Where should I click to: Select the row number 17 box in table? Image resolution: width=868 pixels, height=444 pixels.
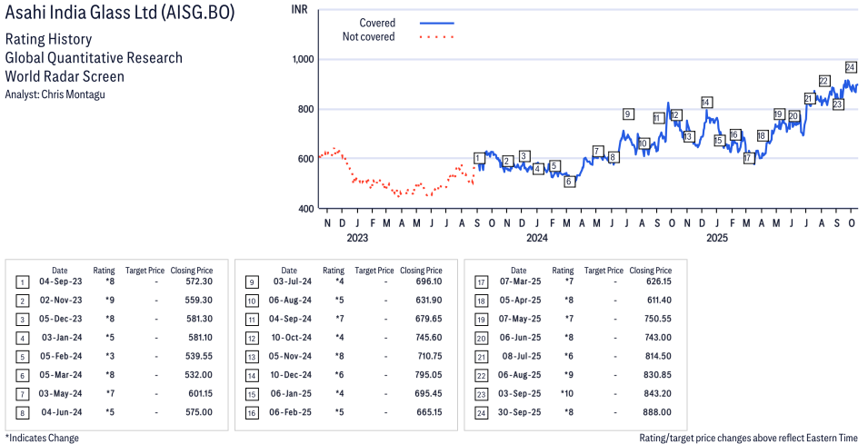click(x=481, y=281)
